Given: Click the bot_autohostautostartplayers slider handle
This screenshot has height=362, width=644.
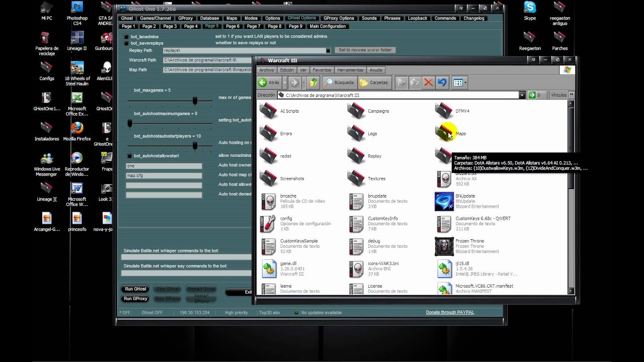Looking at the screenshot, I should [195, 146].
